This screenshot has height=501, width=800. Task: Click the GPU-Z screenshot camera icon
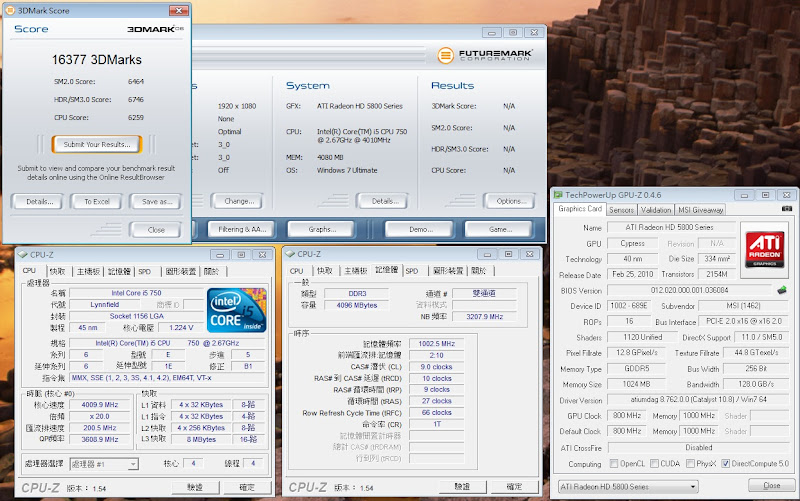coord(787,209)
